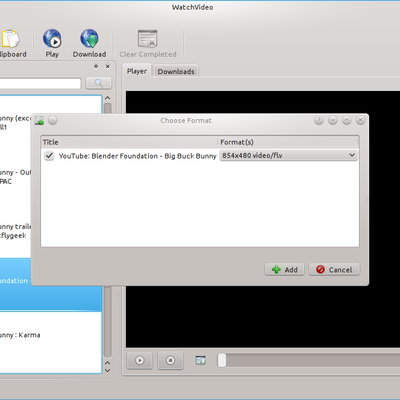The width and height of the screenshot is (400, 400).
Task: Click the Format(s) column header
Action: [x=289, y=142]
